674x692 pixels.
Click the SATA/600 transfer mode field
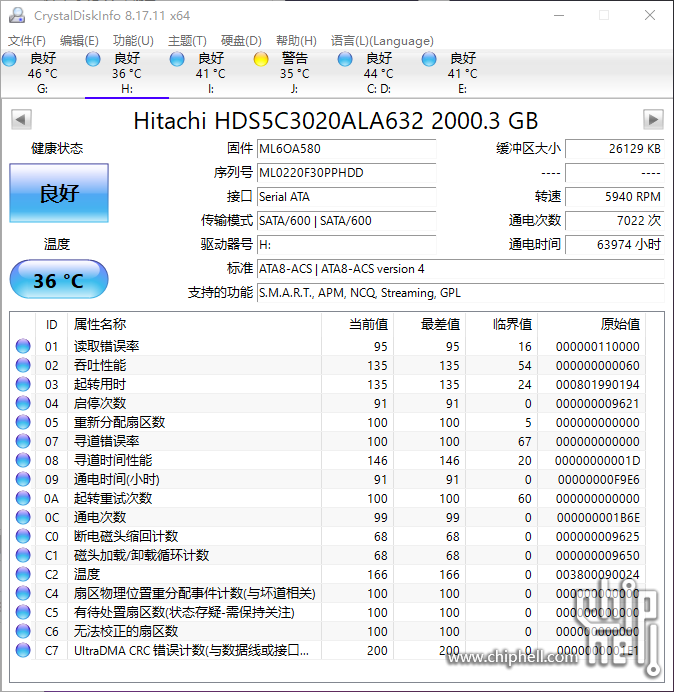(347, 220)
